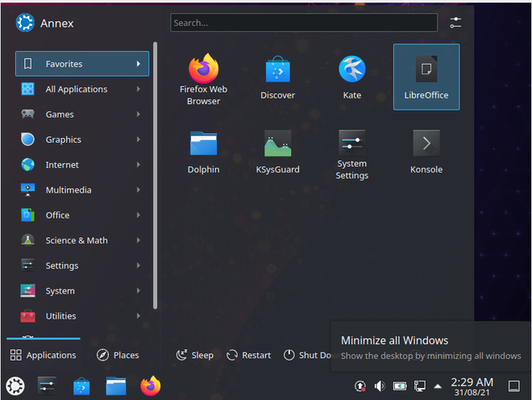Click the Science & Math flask icon

tap(28, 240)
